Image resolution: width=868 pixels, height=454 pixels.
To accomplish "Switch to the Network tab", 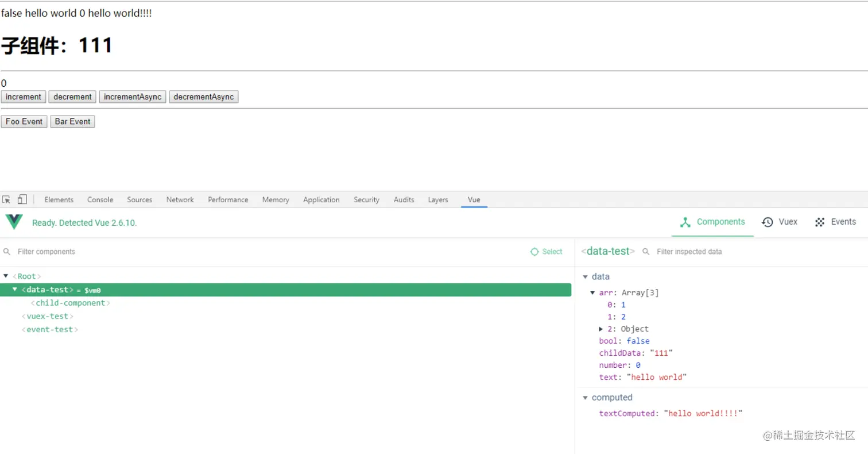I will [x=180, y=200].
